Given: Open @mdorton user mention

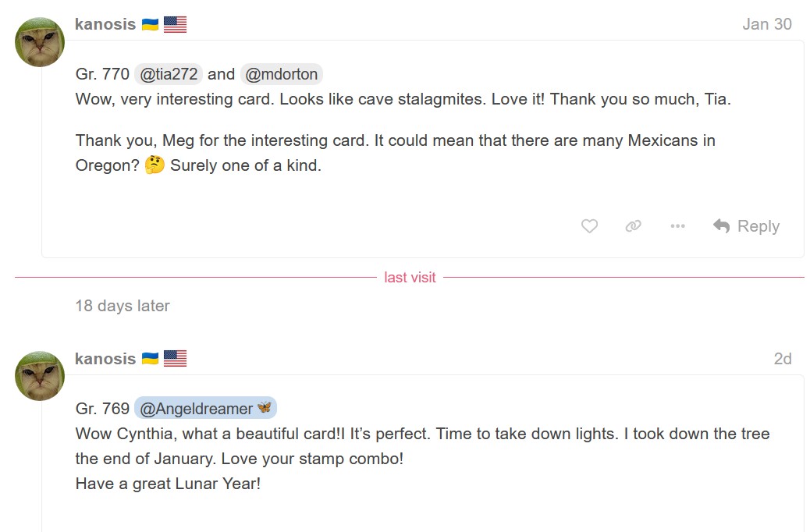Looking at the screenshot, I should point(281,74).
